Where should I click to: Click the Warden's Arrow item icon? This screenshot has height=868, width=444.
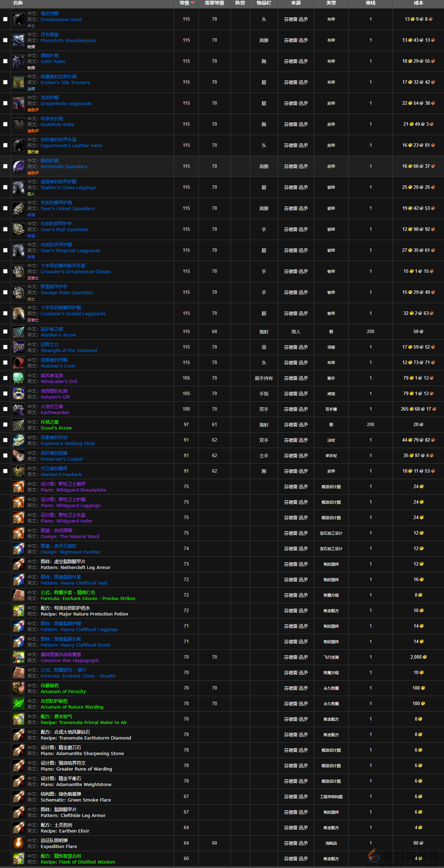pos(19,332)
